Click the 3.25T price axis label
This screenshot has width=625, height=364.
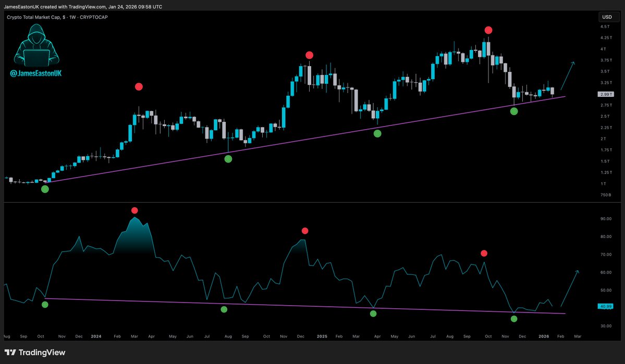606,83
